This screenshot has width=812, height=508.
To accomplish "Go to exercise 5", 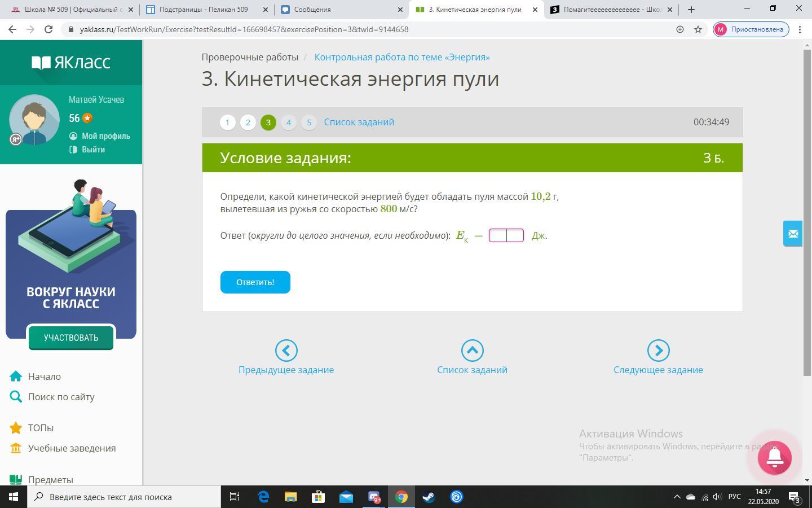I will (309, 122).
